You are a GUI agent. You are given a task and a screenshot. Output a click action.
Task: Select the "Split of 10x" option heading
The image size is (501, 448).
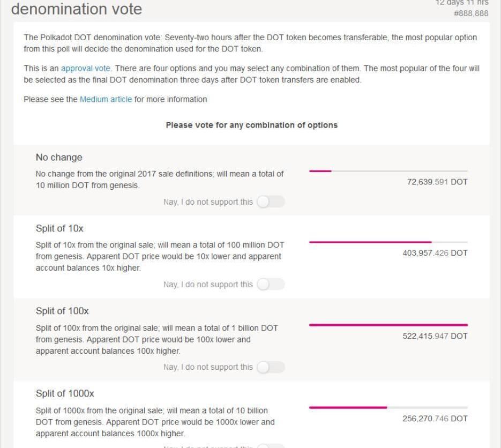tap(59, 228)
